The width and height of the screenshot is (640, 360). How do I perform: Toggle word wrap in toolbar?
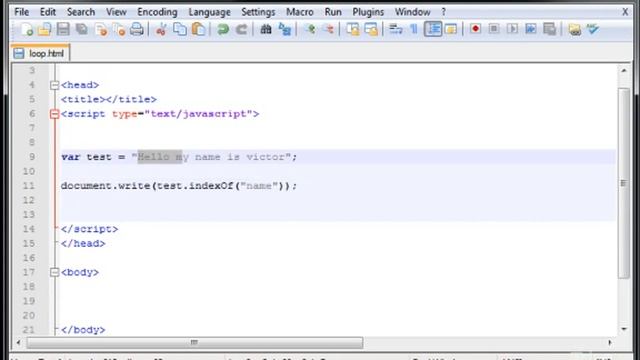396,29
